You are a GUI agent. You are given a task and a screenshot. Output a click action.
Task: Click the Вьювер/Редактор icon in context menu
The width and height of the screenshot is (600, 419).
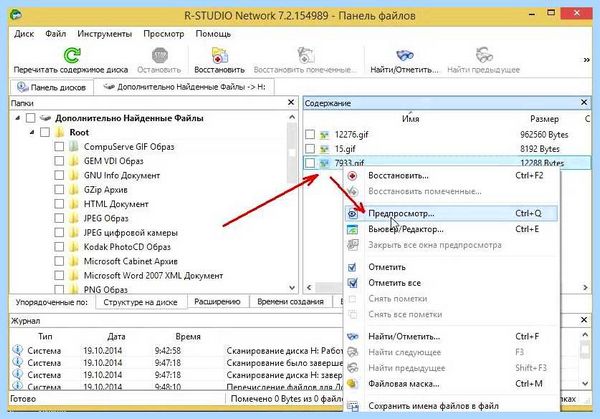[352, 230]
